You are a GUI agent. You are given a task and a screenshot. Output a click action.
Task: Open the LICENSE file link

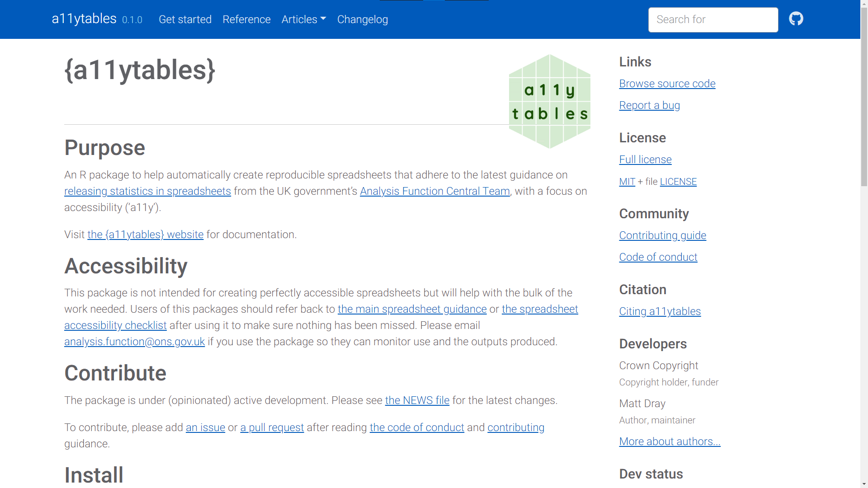coord(678,182)
